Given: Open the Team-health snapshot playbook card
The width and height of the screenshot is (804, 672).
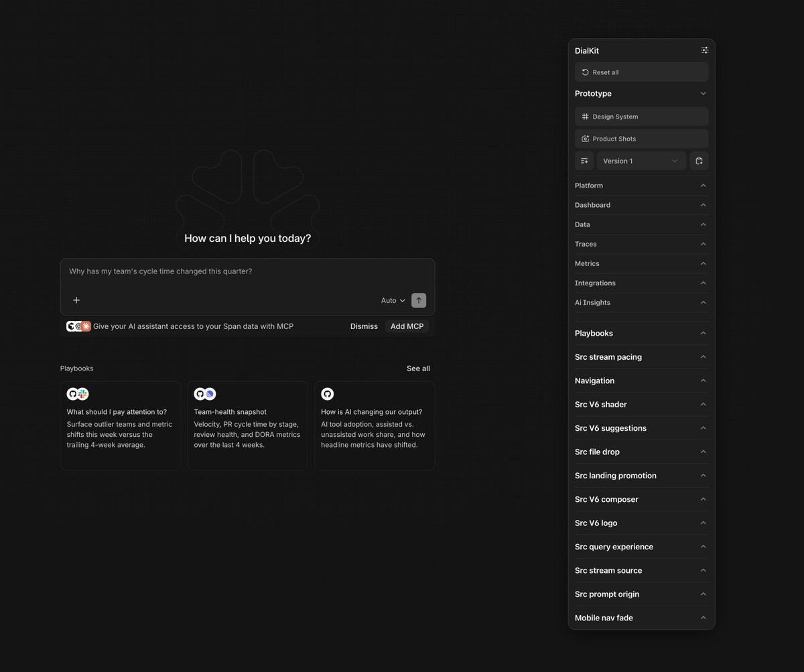Looking at the screenshot, I should [247, 425].
